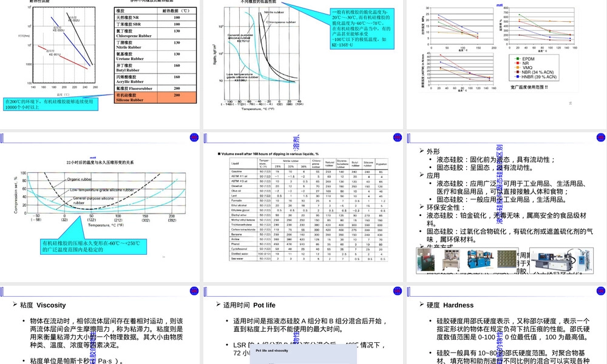
Task: Click the HNBR (39 % ACN) legend entry
Action: click(536, 77)
